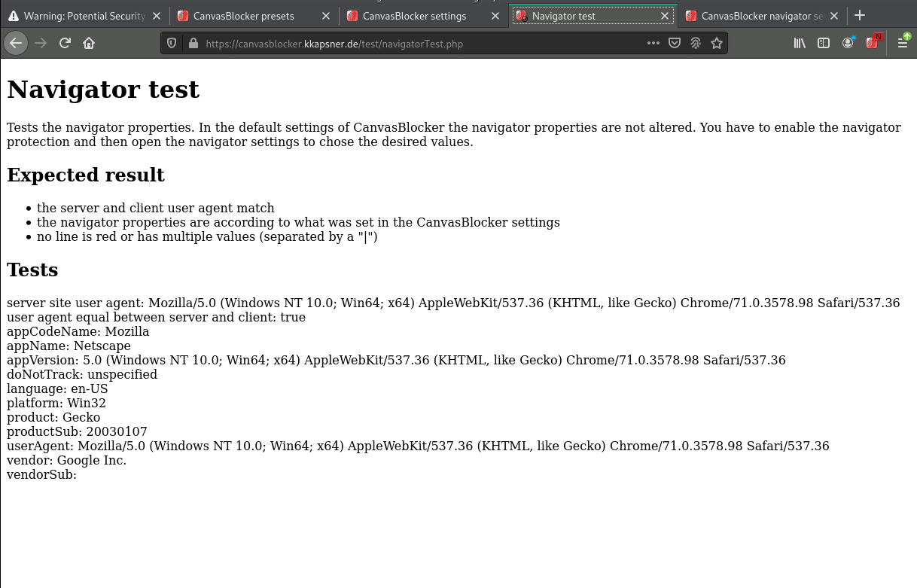Click the appVersion line
This screenshot has height=588, width=917.
[396, 360]
